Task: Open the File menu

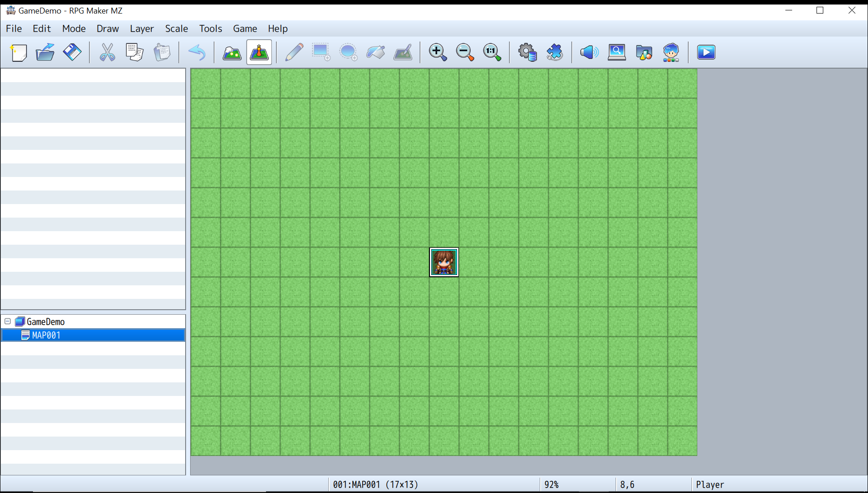Action: (x=14, y=28)
